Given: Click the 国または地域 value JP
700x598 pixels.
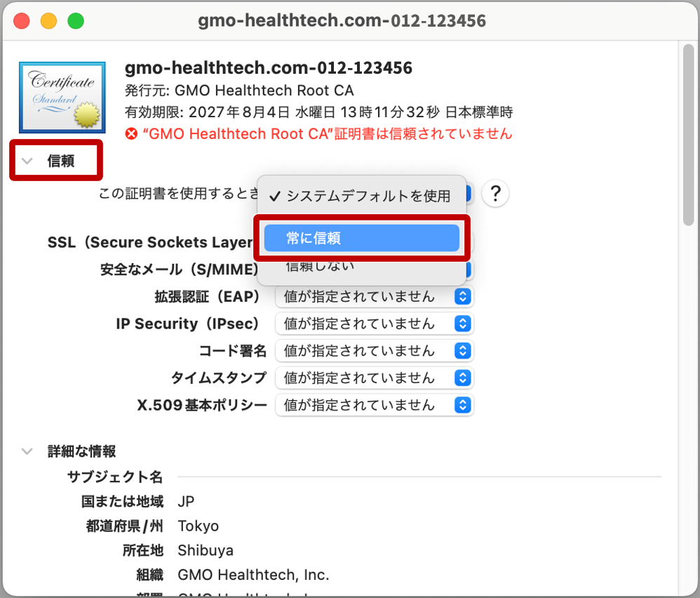Looking at the screenshot, I should coord(186,502).
